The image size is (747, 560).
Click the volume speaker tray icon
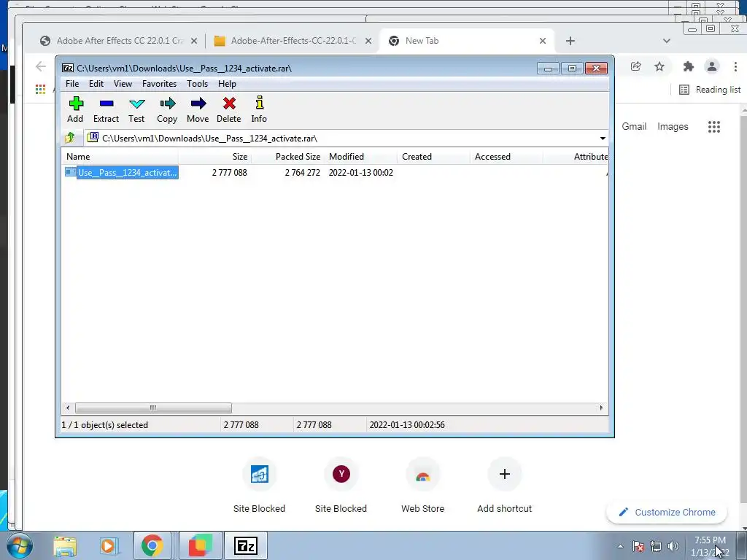pos(673,546)
